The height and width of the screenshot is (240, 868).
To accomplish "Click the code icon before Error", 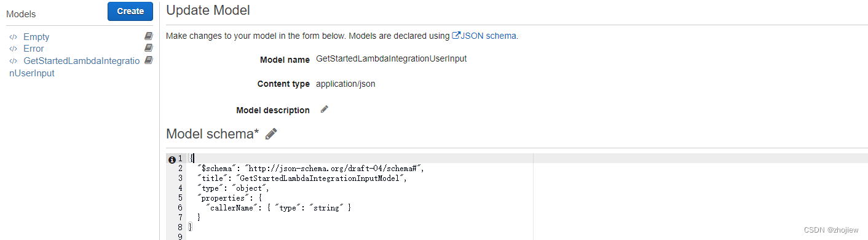I will coord(14,49).
